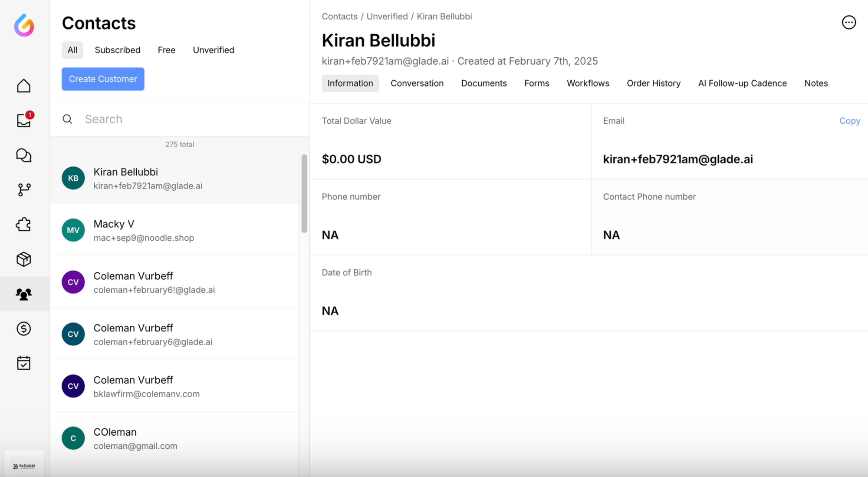Switch to the Order History tab
The height and width of the screenshot is (477, 868).
click(x=653, y=83)
